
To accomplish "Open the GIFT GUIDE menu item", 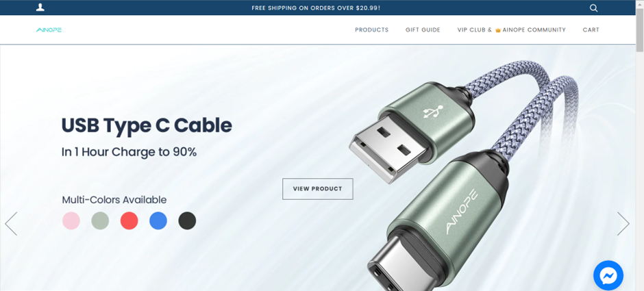I will (x=423, y=29).
